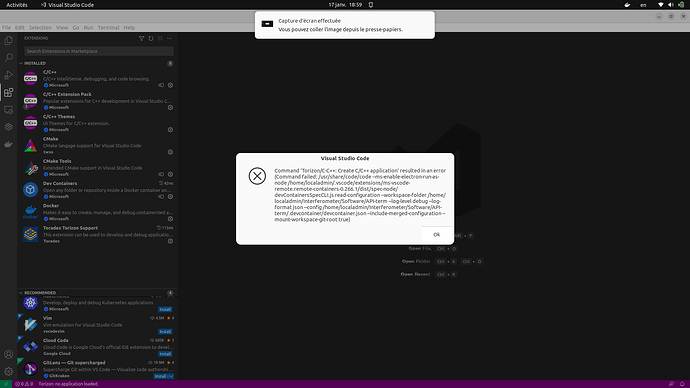Dismiss the error dialog with OK
Viewport: 690px width, 388px height.
(x=436, y=234)
